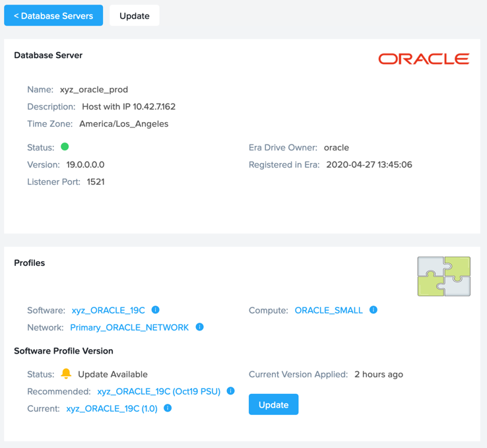Open recommended xyz_ORACLE_19C (Oct19 PSU) link

pos(159,391)
